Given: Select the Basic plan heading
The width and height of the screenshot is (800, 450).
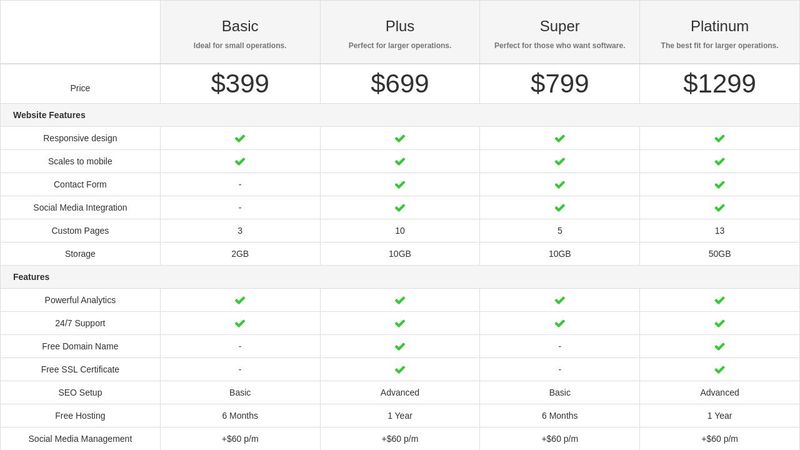Looking at the screenshot, I should pos(240,26).
